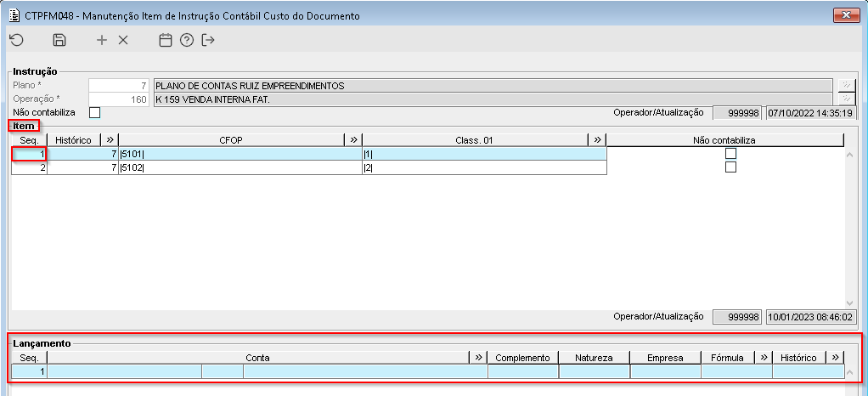Click the Histórico column header in Item grid

[74, 140]
